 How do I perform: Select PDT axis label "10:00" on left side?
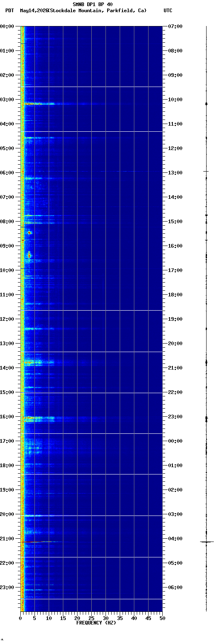(x=7, y=270)
